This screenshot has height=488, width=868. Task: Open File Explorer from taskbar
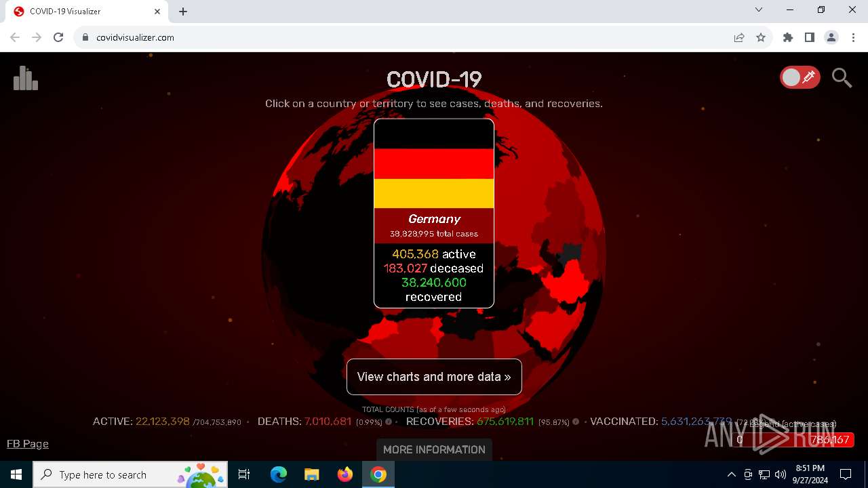pyautogui.click(x=312, y=474)
